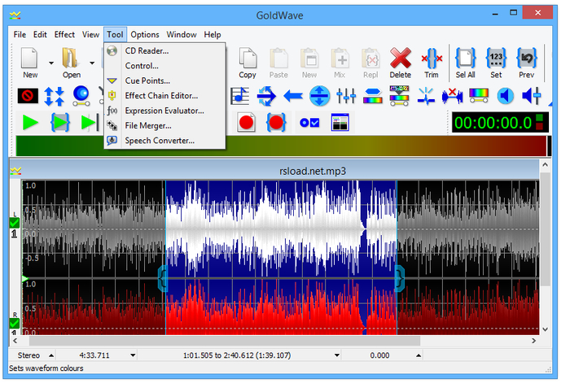
Task: Click the rsload.net.mp3 sound window title
Action: click(x=313, y=171)
